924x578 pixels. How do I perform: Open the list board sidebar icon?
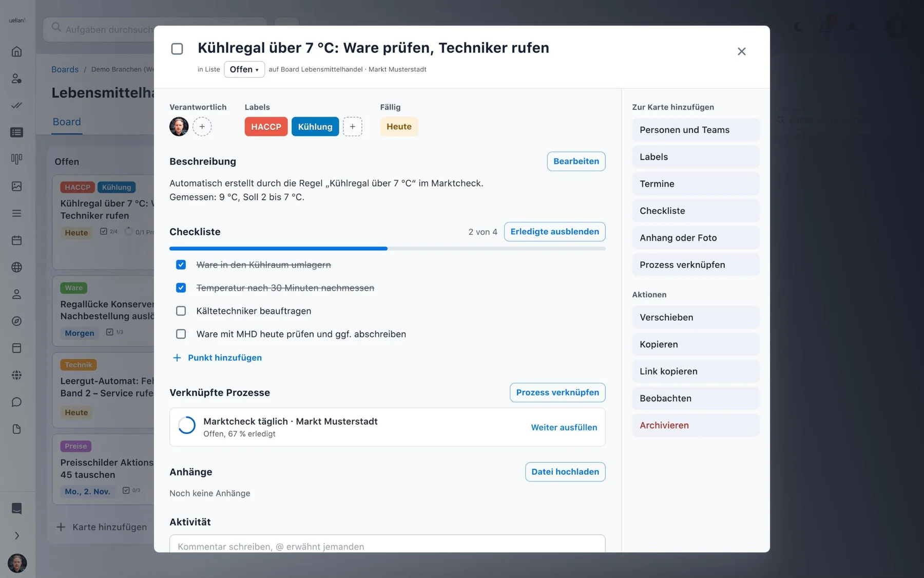[x=17, y=133]
